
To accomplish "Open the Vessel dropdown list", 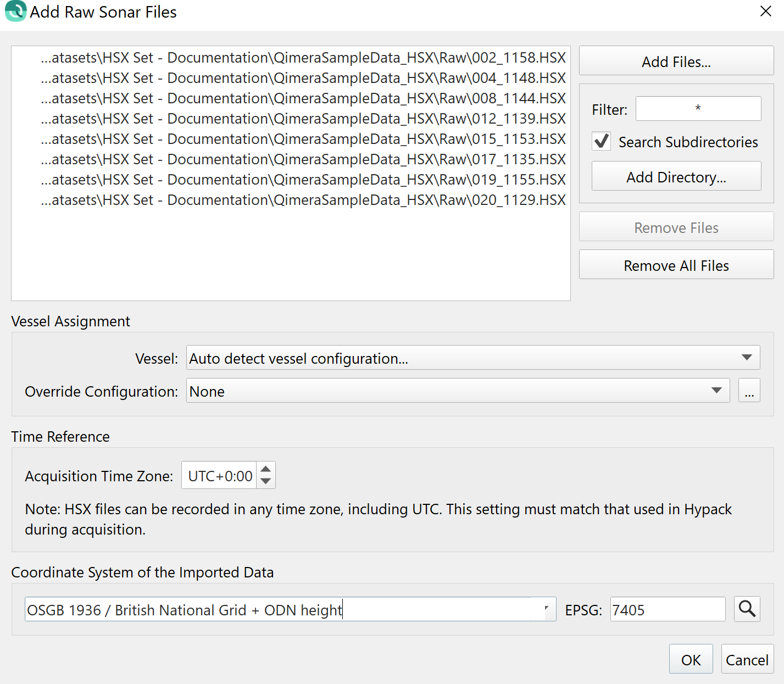I will [x=746, y=358].
